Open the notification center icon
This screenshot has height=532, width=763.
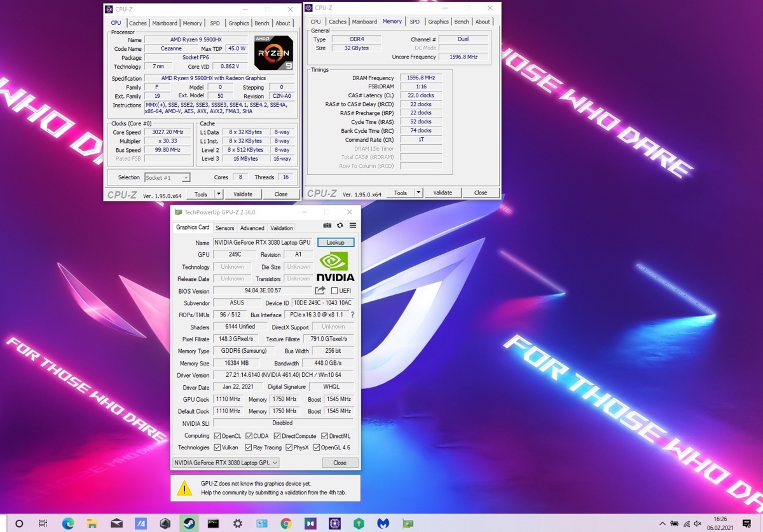[x=747, y=524]
